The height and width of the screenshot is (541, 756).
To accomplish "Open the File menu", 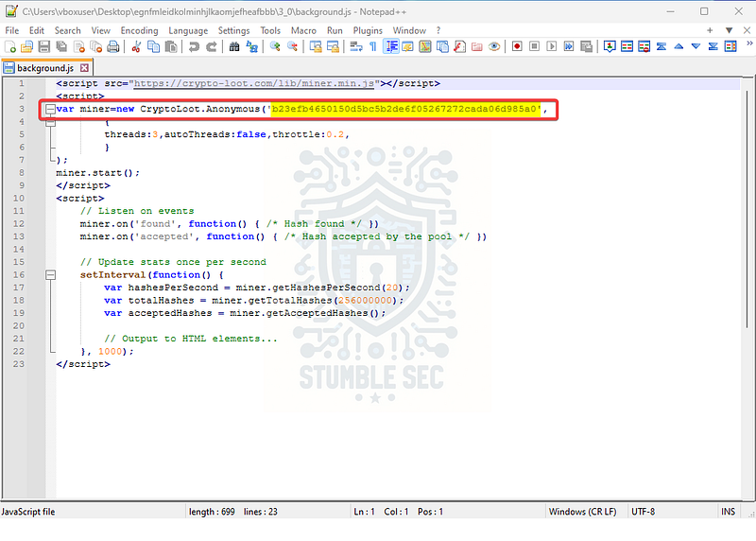I will pyautogui.click(x=12, y=30).
